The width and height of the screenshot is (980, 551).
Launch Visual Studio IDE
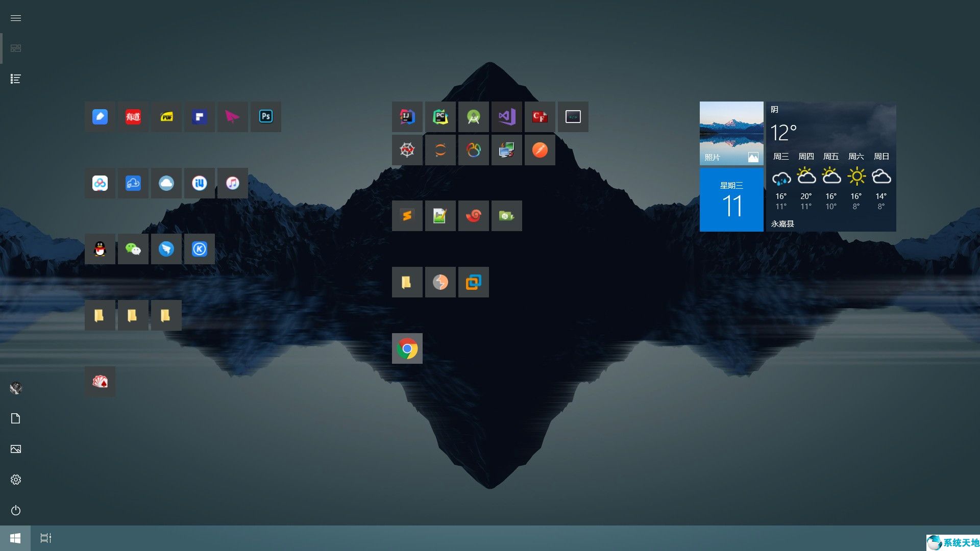click(507, 116)
